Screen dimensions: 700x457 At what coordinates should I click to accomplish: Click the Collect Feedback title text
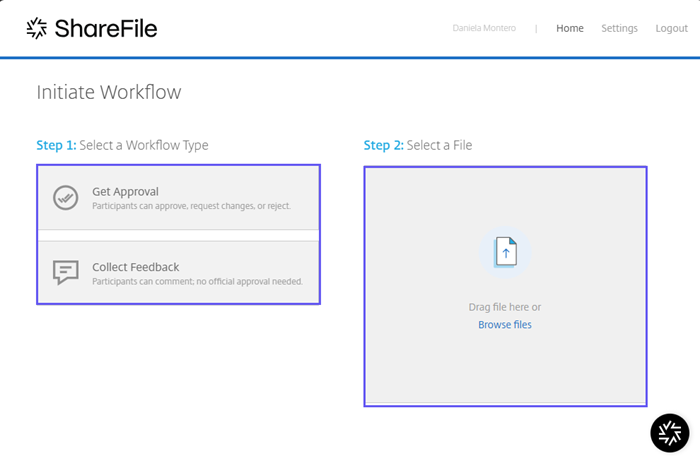click(136, 267)
